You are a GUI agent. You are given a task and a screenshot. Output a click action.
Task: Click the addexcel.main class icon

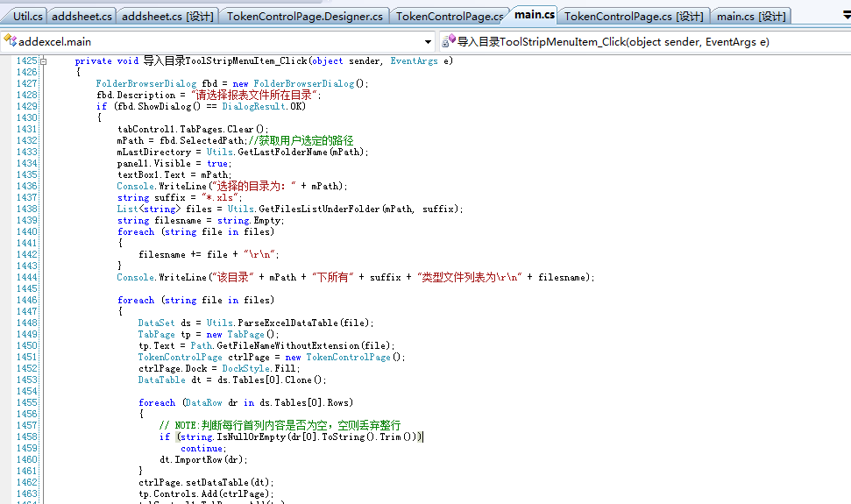10,40
